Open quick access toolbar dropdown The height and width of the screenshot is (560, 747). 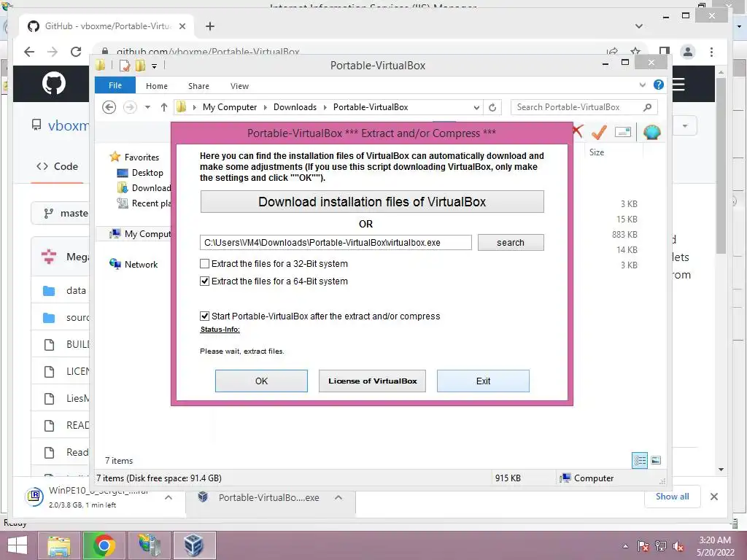pyautogui.click(x=155, y=66)
